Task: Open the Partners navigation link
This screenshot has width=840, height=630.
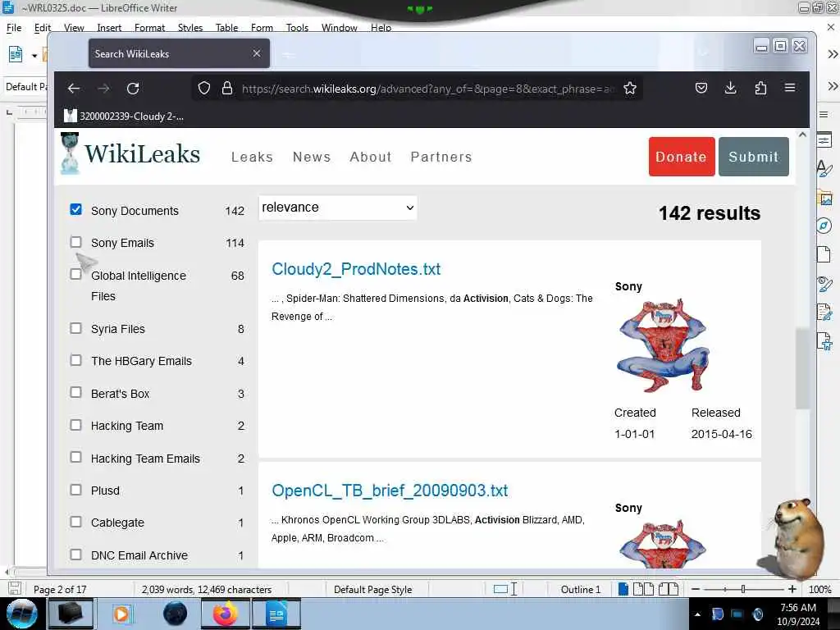Action: coord(441,157)
